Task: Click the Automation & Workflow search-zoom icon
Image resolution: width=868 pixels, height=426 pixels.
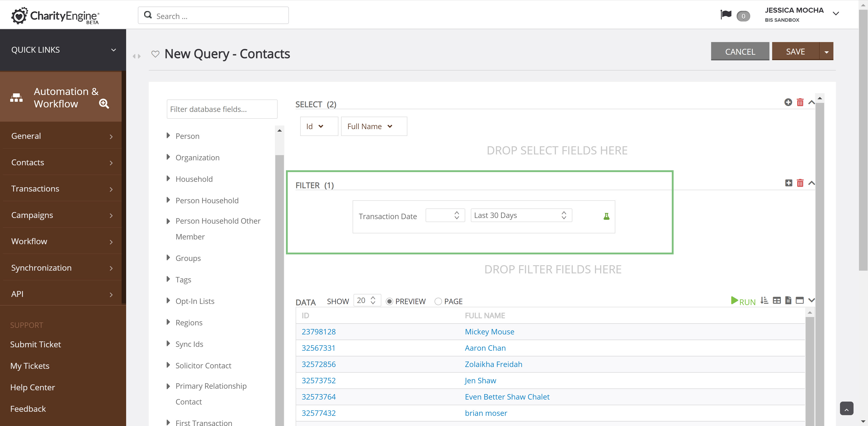Action: (104, 104)
